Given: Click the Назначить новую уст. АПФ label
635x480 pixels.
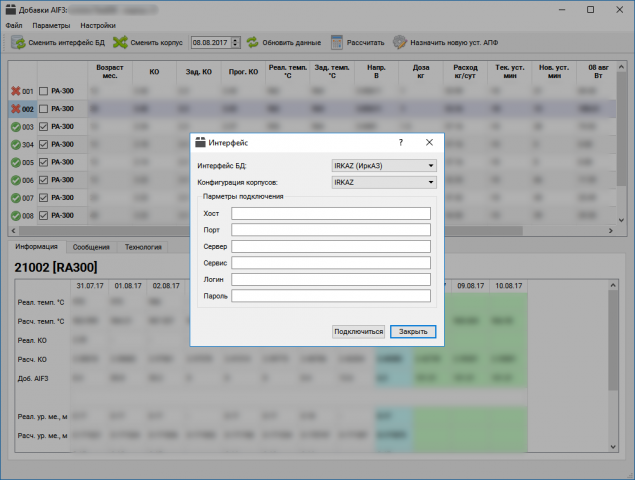Looking at the screenshot, I should point(454,43).
